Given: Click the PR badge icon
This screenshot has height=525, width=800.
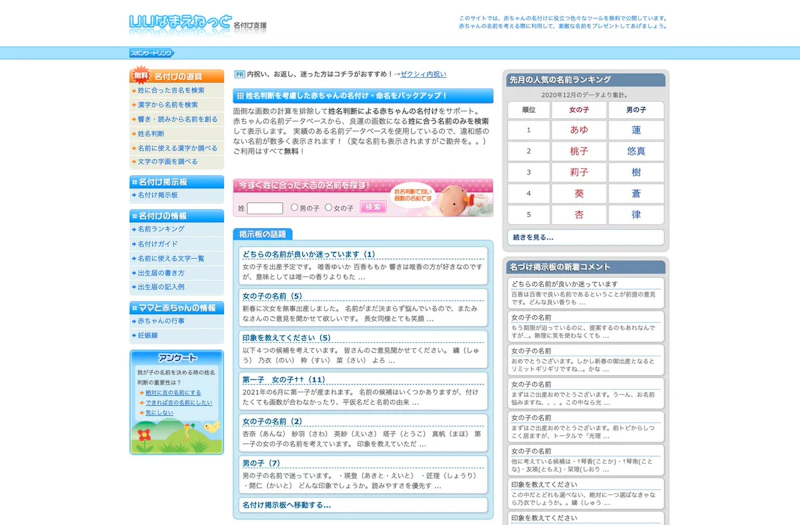Looking at the screenshot, I should [239, 74].
